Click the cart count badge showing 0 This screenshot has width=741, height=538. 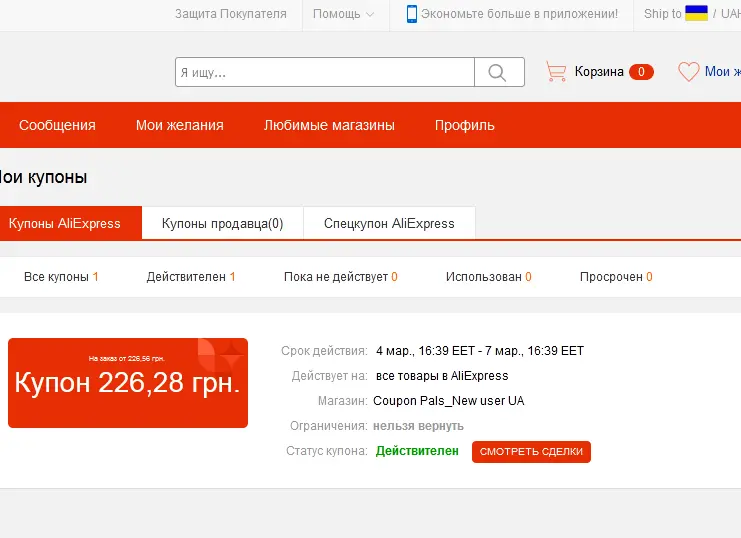[641, 72]
